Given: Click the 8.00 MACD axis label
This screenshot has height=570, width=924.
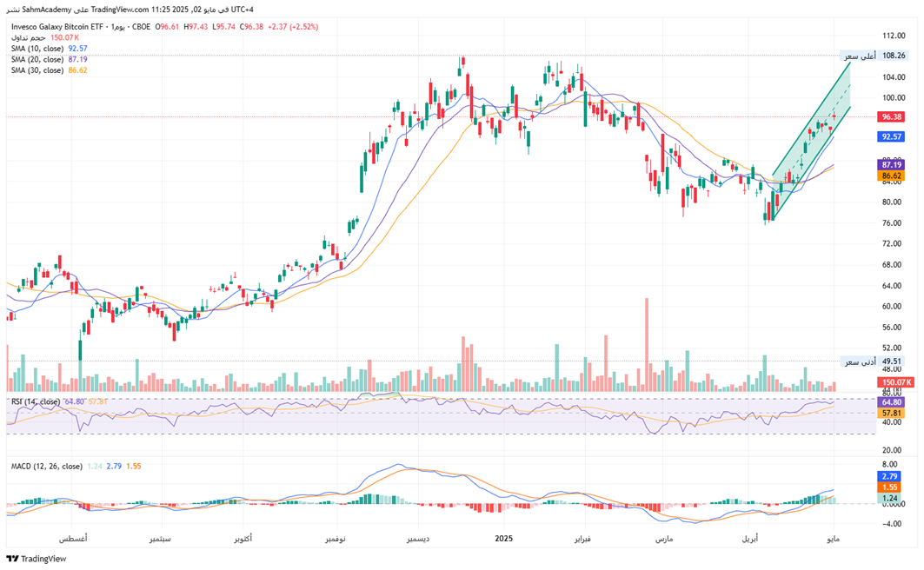Looking at the screenshot, I should tap(890, 465).
